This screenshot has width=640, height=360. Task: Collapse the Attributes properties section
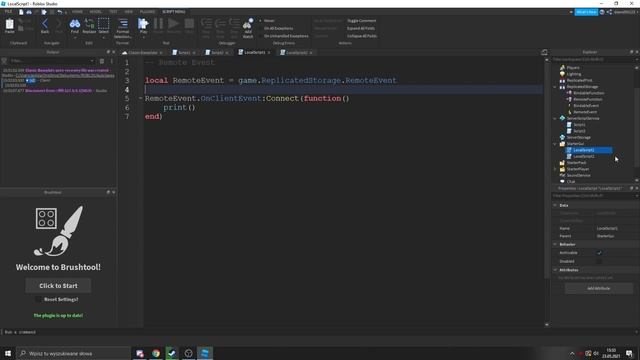[x=555, y=270]
